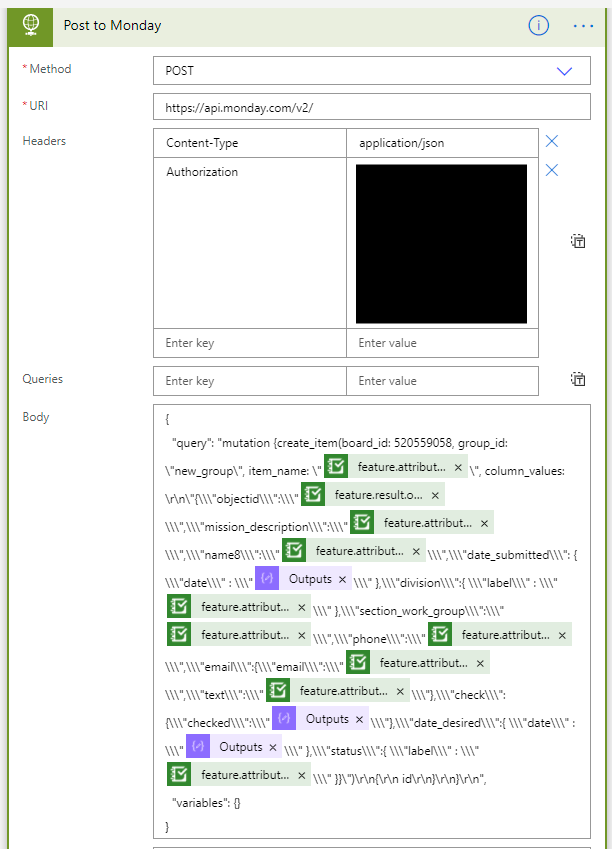
Task: Click the Post to Monday title
Action: click(x=113, y=25)
